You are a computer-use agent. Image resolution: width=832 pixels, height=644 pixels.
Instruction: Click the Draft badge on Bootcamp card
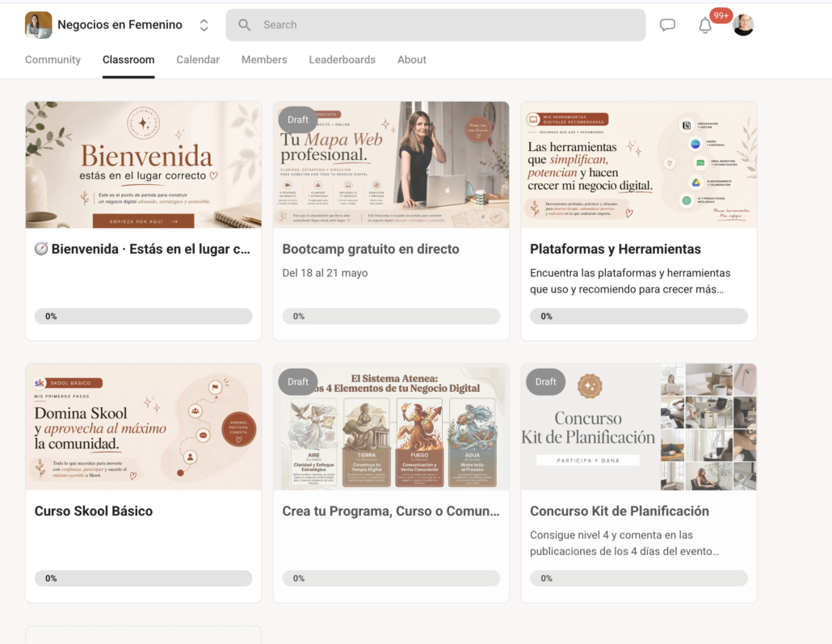click(298, 120)
